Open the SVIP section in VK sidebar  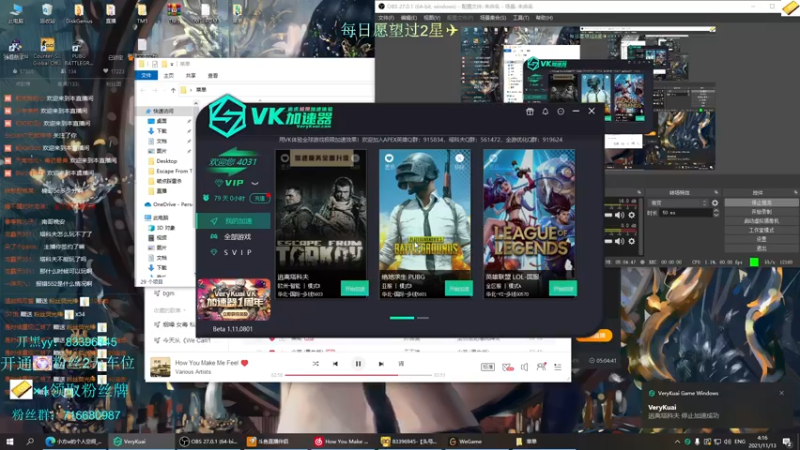(x=234, y=253)
